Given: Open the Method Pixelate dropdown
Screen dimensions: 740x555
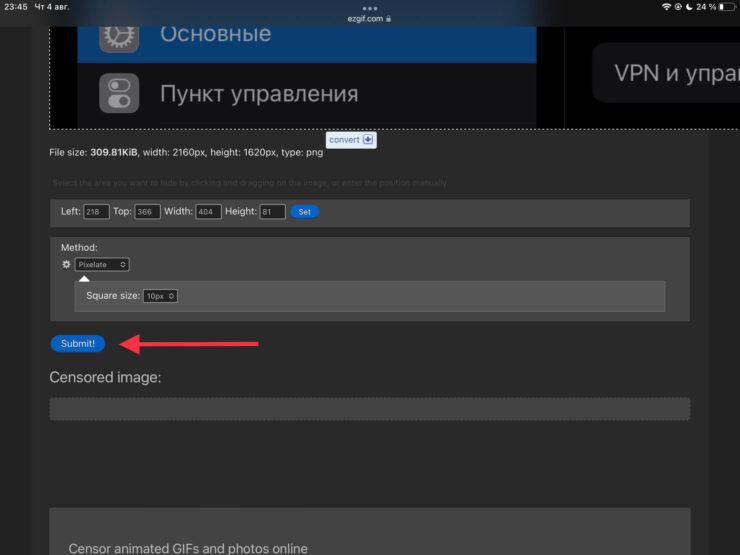Looking at the screenshot, I should (x=102, y=265).
